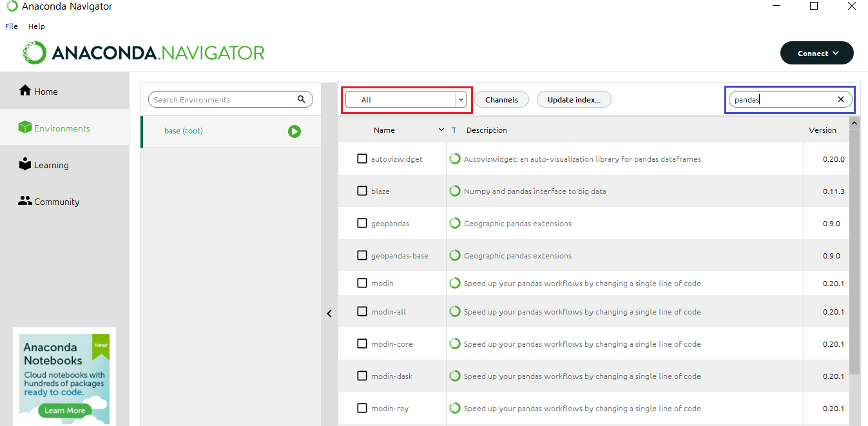Image resolution: width=868 pixels, height=426 pixels.
Task: Click the Anaconda Notebooks ad banner
Action: click(64, 378)
